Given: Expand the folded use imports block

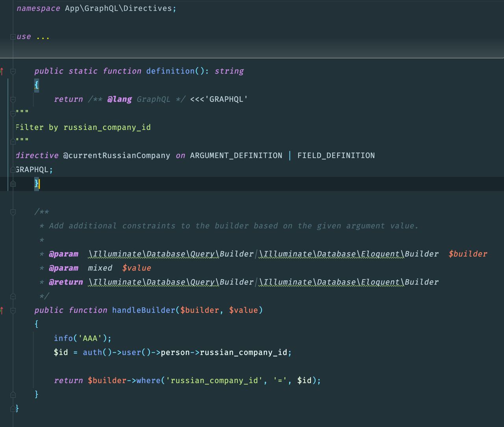Looking at the screenshot, I should [x=13, y=37].
